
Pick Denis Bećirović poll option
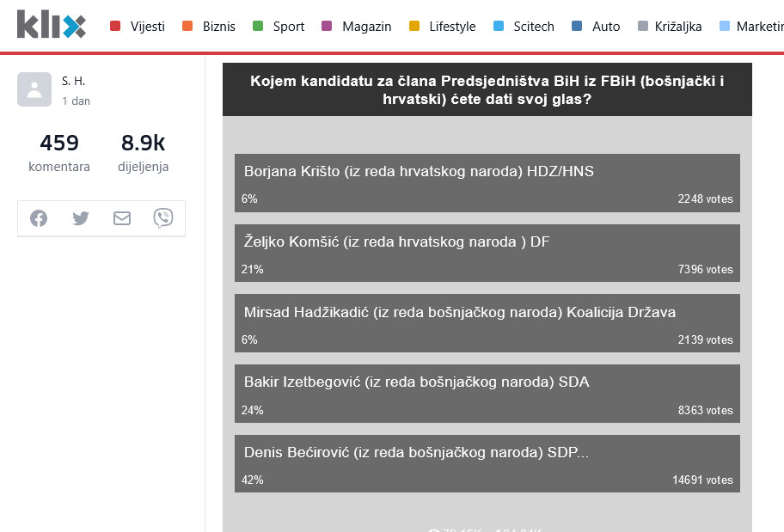(x=487, y=463)
